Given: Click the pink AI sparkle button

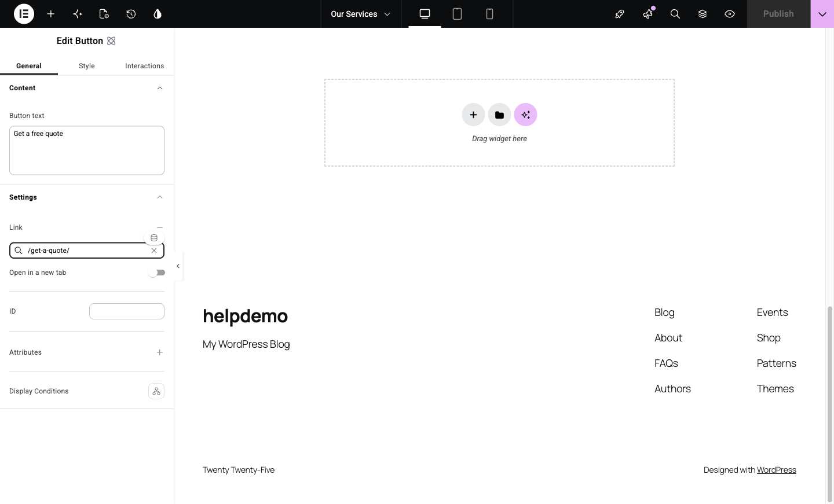Looking at the screenshot, I should point(525,115).
